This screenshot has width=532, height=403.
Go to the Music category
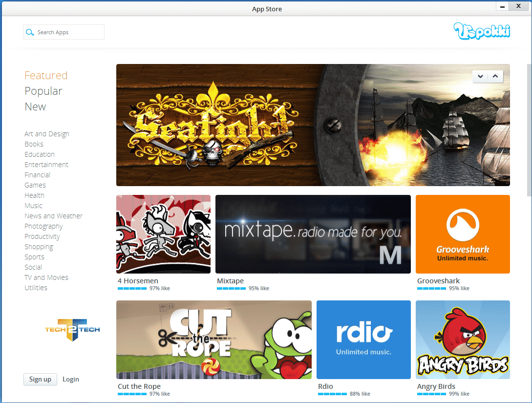pos(33,206)
